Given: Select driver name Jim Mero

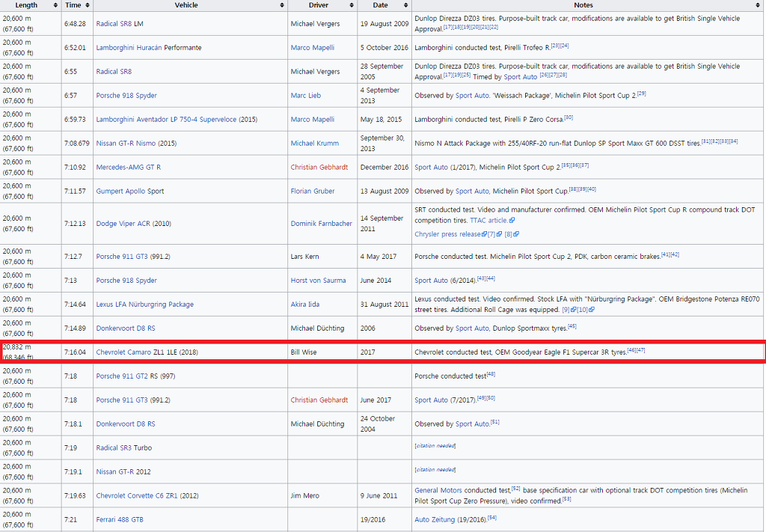Looking at the screenshot, I should [305, 496].
